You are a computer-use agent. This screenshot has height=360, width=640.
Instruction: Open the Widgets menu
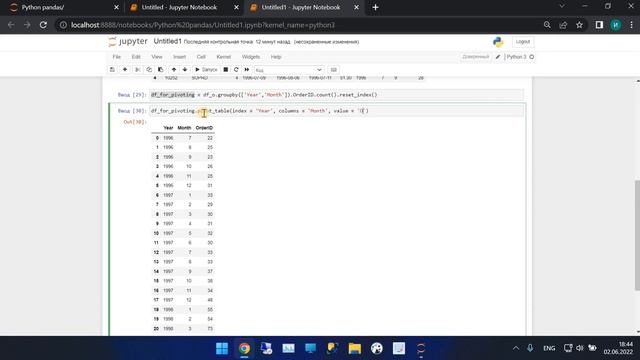251,57
